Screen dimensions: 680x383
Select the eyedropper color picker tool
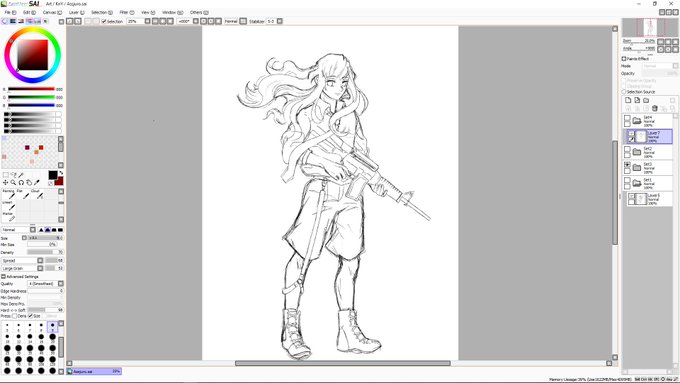coord(36,183)
